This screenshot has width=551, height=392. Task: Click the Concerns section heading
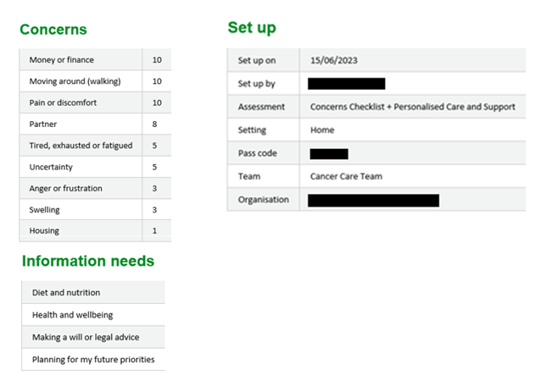53,30
